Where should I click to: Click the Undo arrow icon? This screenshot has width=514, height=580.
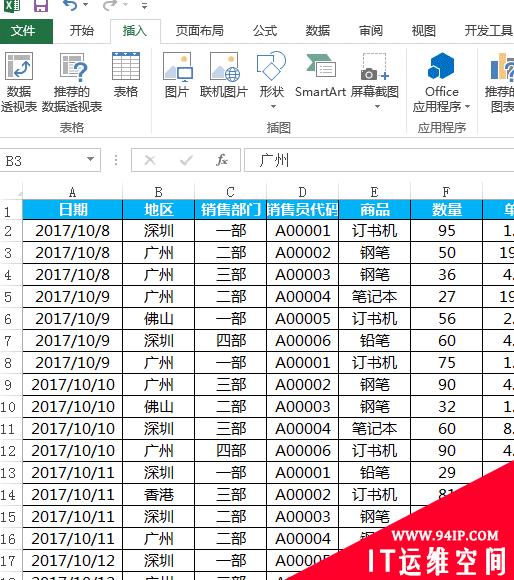pos(70,5)
